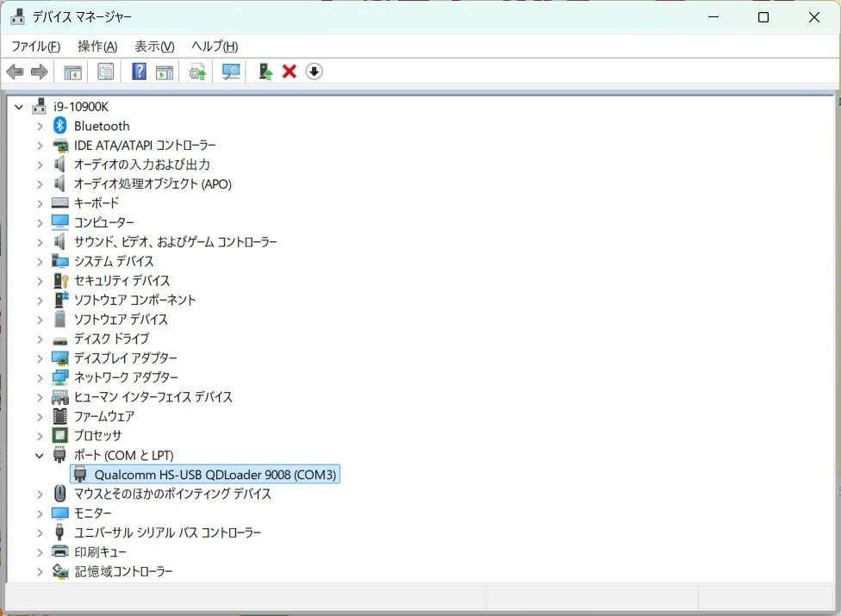The width and height of the screenshot is (841, 616).
Task: Click the ヒューマン インターフェイス デバイス icon
Action: pyautogui.click(x=60, y=396)
